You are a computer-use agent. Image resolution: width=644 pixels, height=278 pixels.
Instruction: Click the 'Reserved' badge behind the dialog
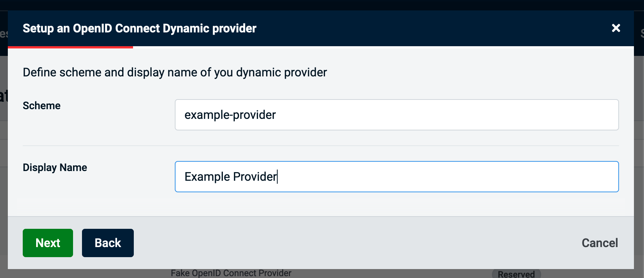(516, 274)
